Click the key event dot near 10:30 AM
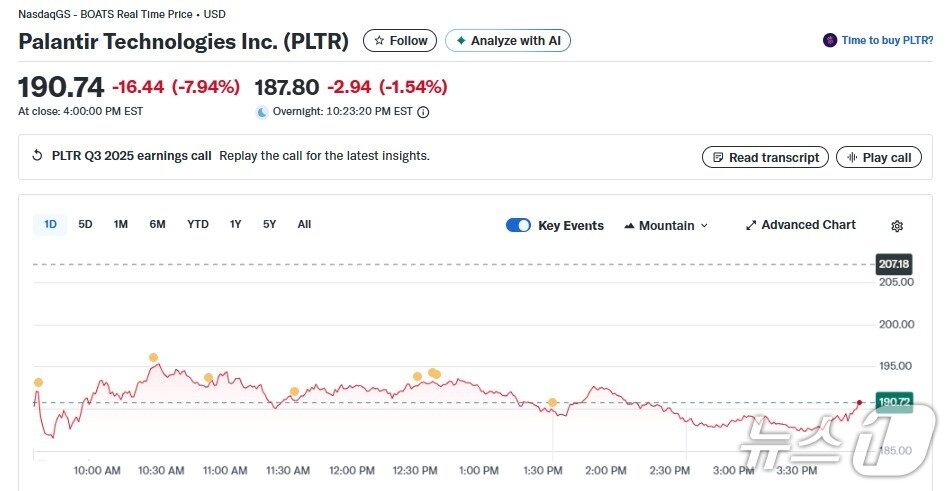951x491 pixels. tap(153, 357)
